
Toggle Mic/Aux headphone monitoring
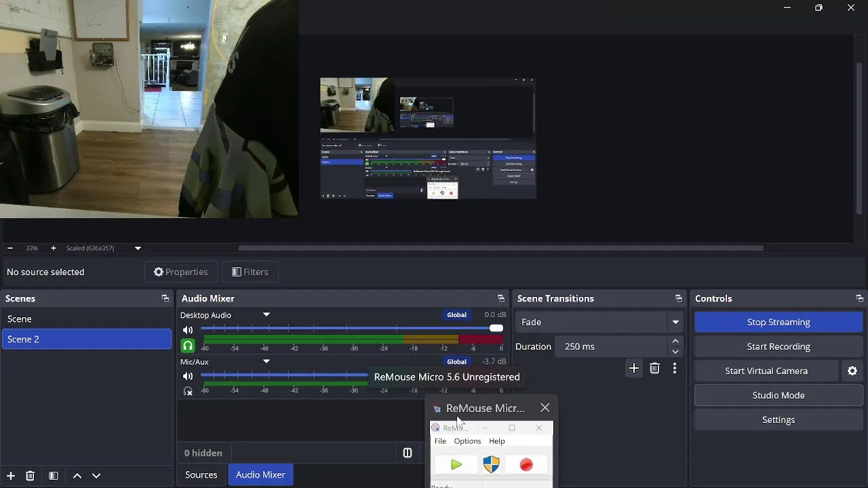(188, 391)
